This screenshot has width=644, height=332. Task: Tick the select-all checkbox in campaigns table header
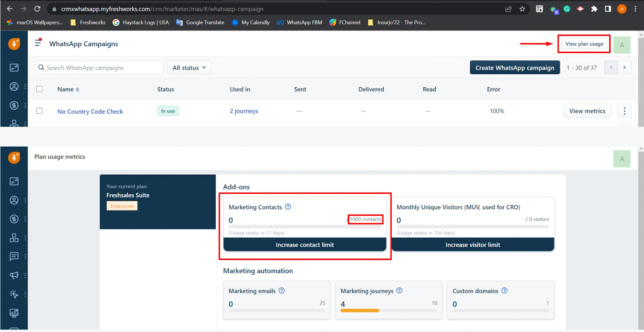tap(39, 89)
